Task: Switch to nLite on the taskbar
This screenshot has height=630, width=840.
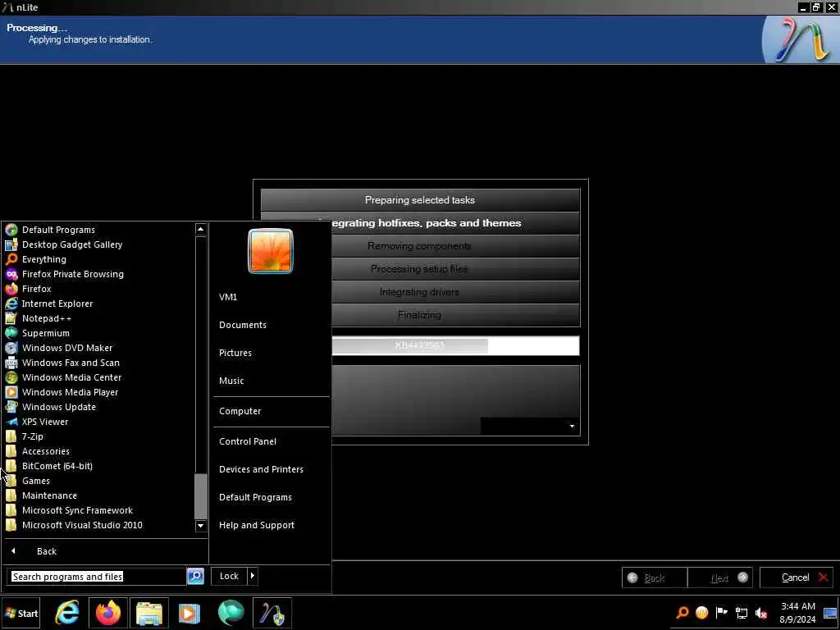Action: point(272,613)
